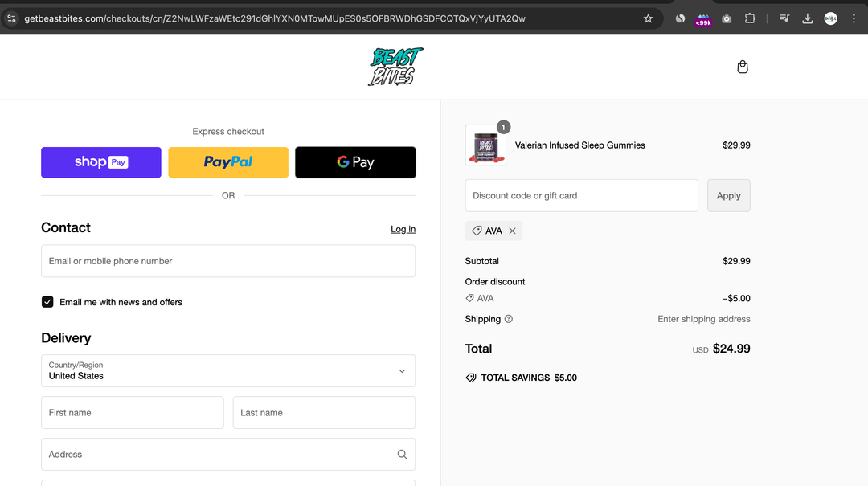The height and width of the screenshot is (486, 868).
Task: Open the browser Extensions puzzle icon
Action: [x=750, y=18]
